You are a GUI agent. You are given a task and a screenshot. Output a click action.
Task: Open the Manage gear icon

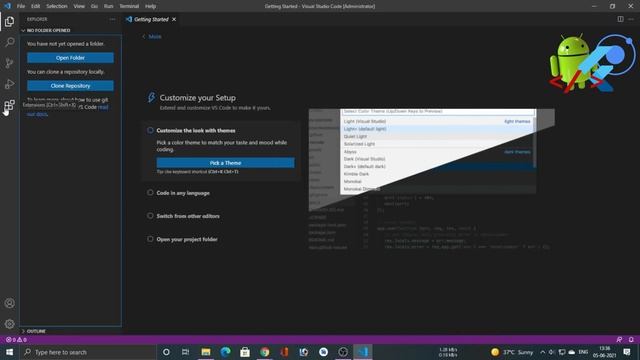[9, 324]
